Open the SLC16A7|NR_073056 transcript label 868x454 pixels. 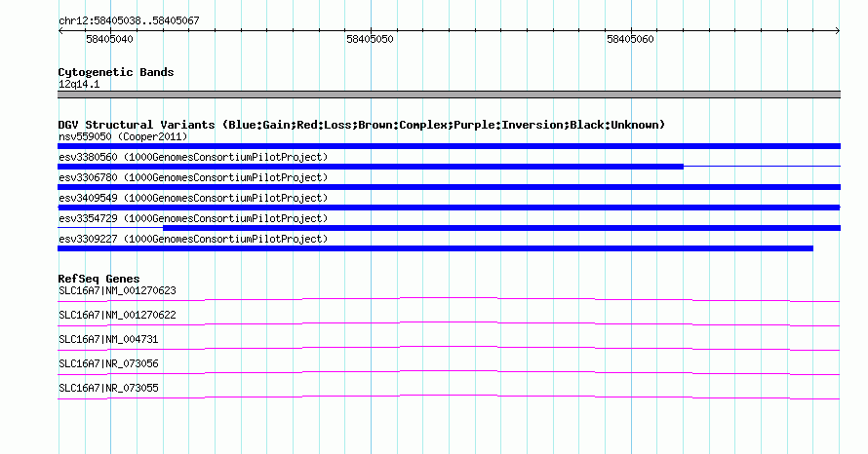click(108, 363)
